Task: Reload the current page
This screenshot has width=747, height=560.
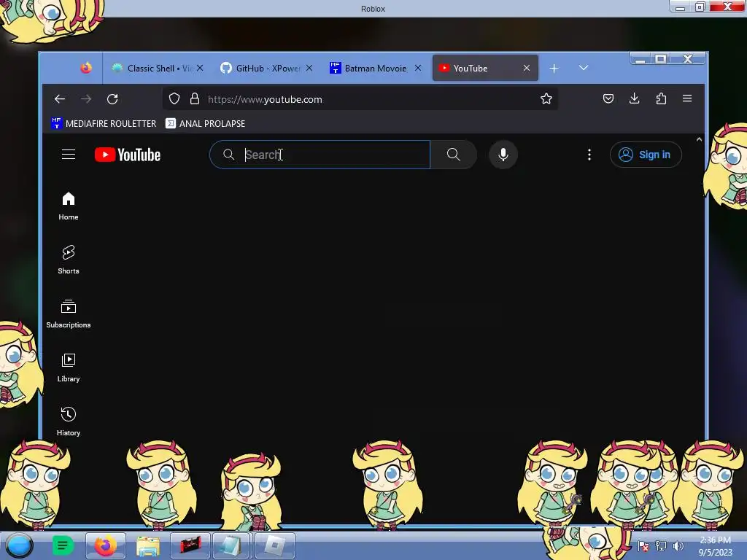Action: (x=112, y=99)
